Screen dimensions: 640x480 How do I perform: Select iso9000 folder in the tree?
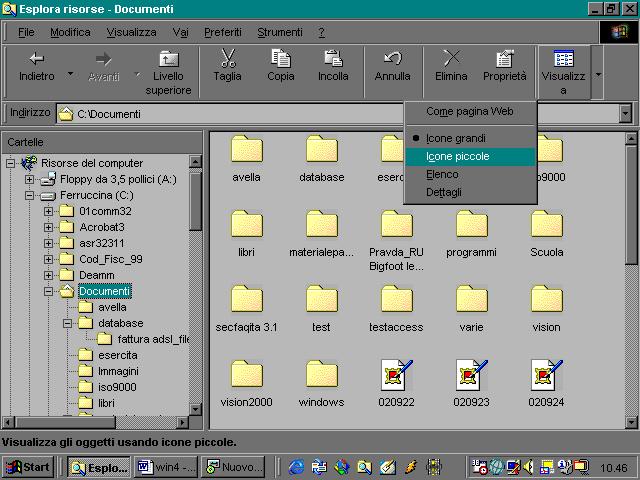point(117,387)
